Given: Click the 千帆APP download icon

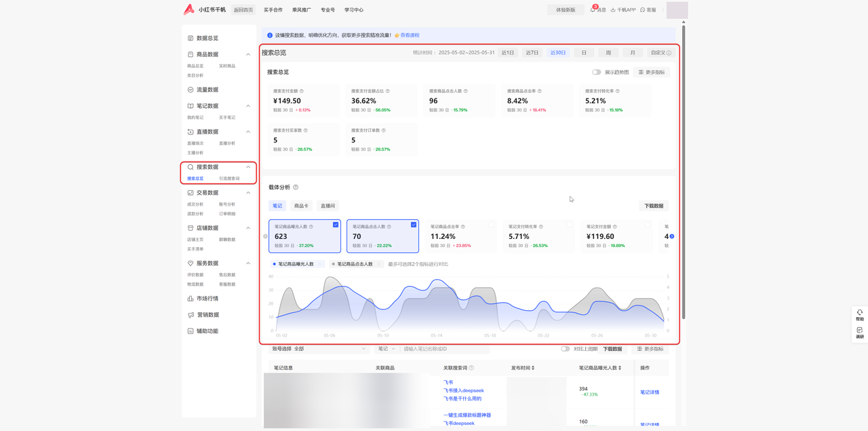Looking at the screenshot, I should pyautogui.click(x=613, y=10).
